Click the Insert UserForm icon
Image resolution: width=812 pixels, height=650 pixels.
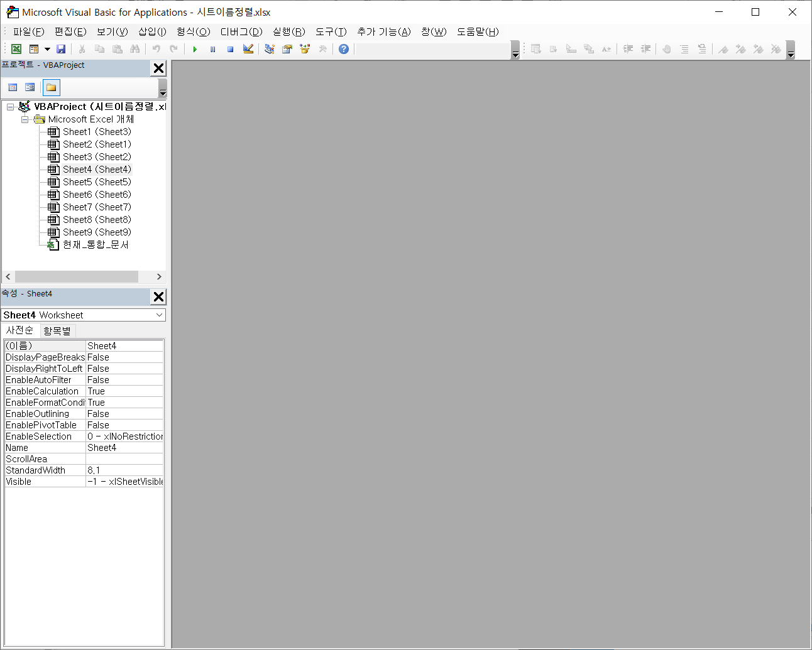click(34, 49)
